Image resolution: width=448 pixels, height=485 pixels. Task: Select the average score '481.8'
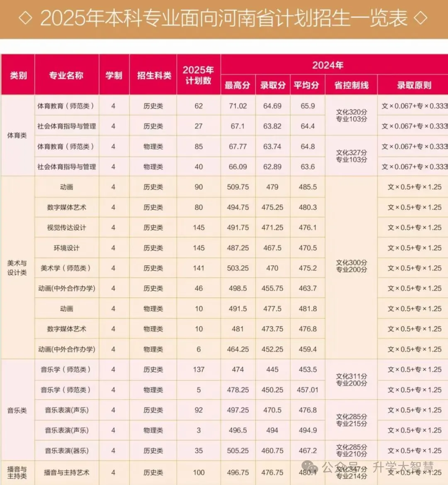308,308
